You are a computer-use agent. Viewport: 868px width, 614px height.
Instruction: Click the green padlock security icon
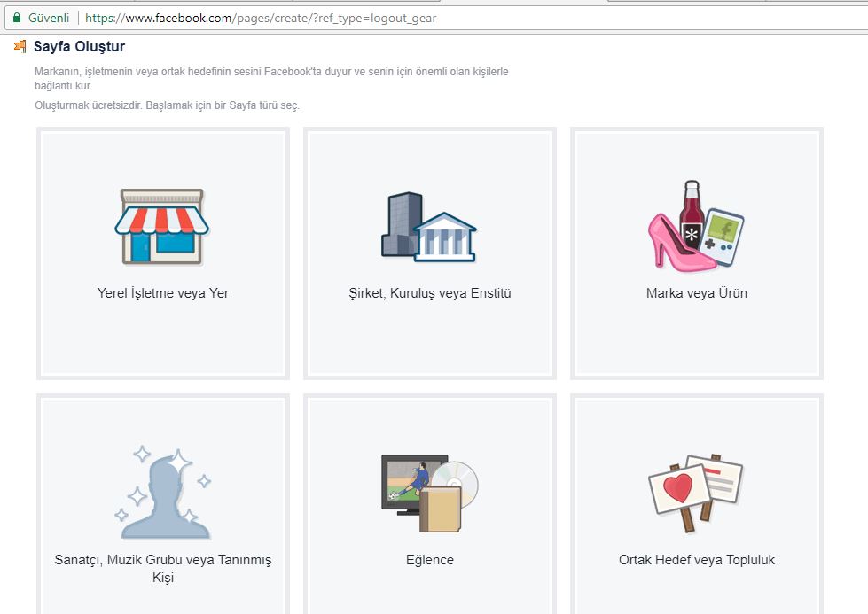(x=17, y=18)
